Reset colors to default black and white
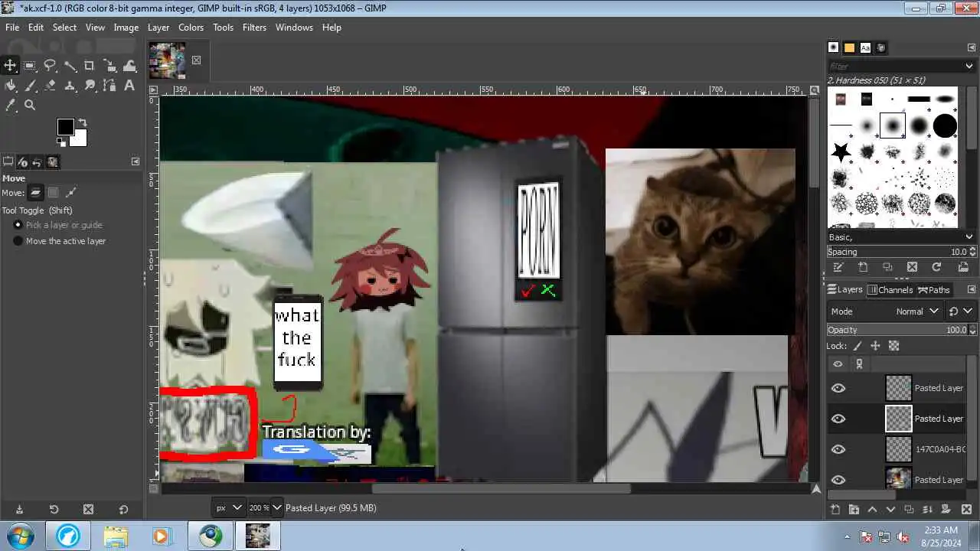 tap(61, 142)
